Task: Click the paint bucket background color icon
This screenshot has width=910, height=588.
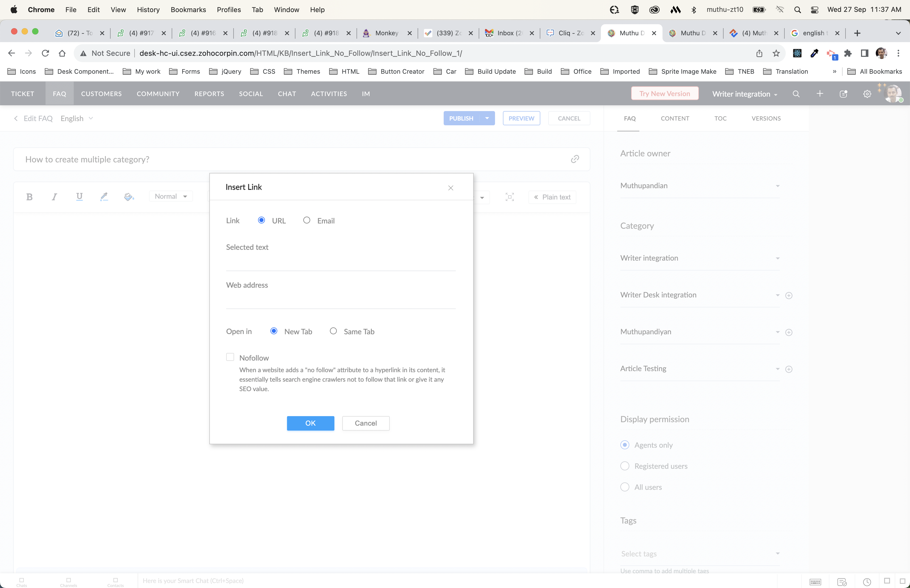Action: (129, 197)
